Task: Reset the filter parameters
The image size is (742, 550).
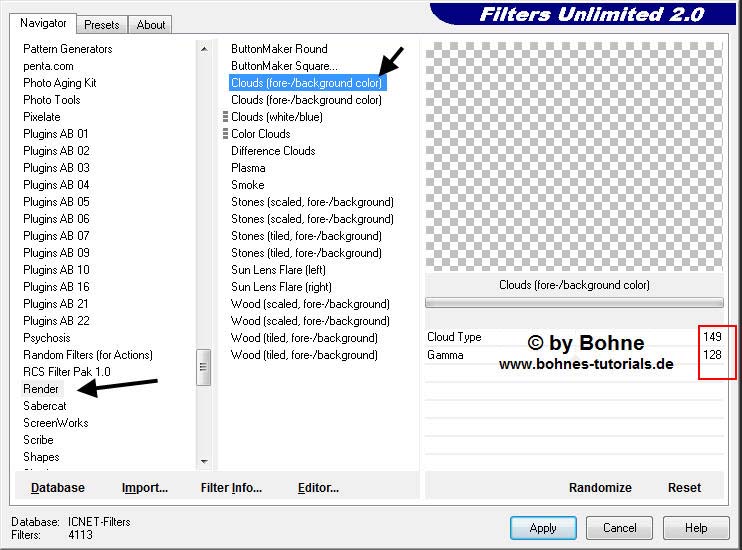Action: click(x=684, y=488)
